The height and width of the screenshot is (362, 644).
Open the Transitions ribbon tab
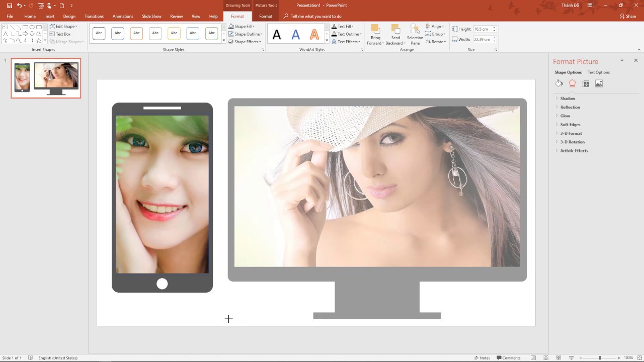tap(94, 17)
